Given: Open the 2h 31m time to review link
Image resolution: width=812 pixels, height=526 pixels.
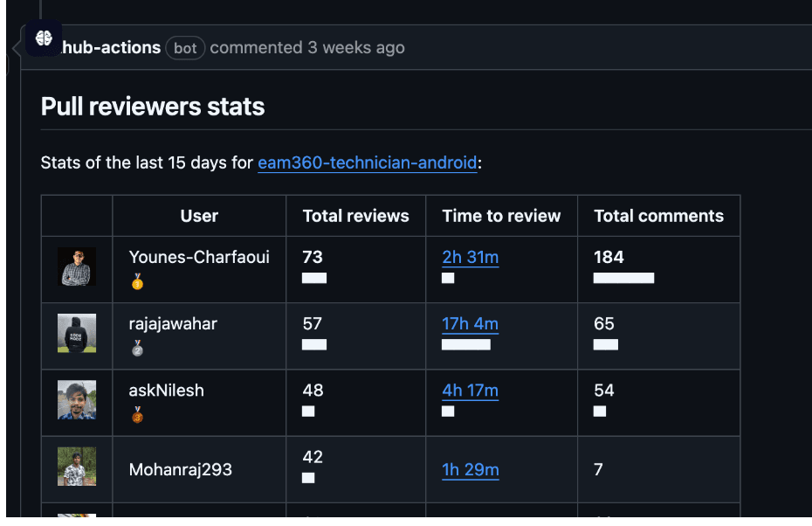Looking at the screenshot, I should (x=471, y=257).
